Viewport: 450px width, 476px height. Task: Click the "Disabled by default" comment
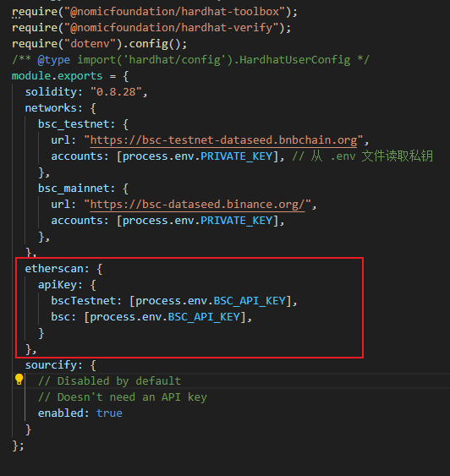[109, 381]
